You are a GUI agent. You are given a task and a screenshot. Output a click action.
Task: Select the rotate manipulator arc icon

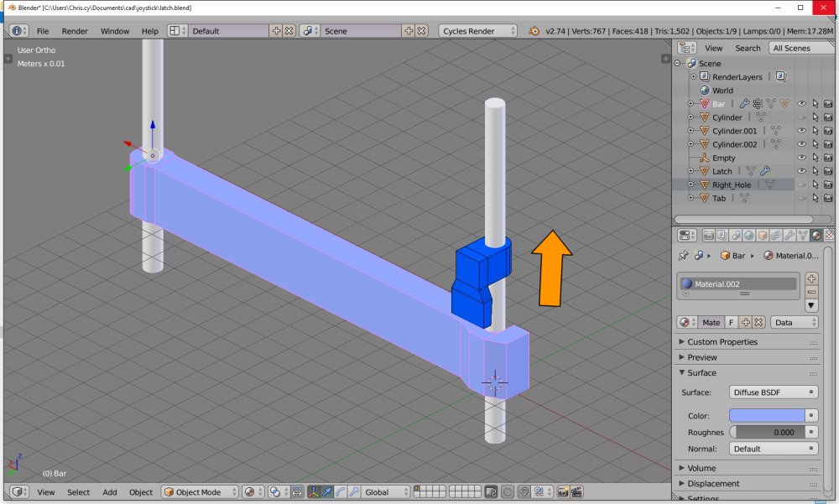pos(341,491)
